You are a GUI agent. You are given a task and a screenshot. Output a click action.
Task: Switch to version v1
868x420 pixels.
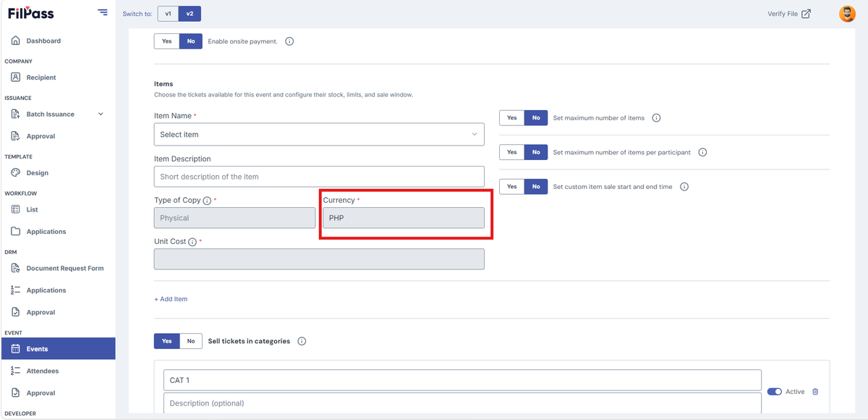(168, 14)
